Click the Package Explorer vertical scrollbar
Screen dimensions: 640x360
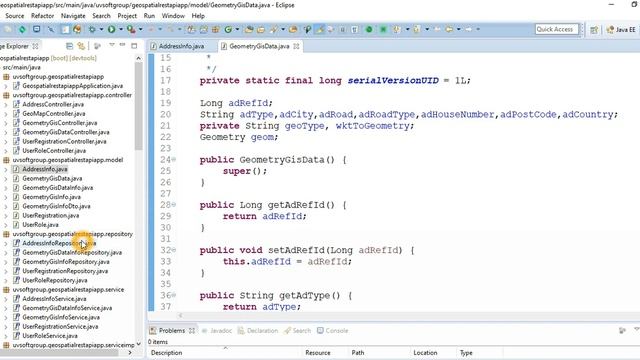[138, 106]
